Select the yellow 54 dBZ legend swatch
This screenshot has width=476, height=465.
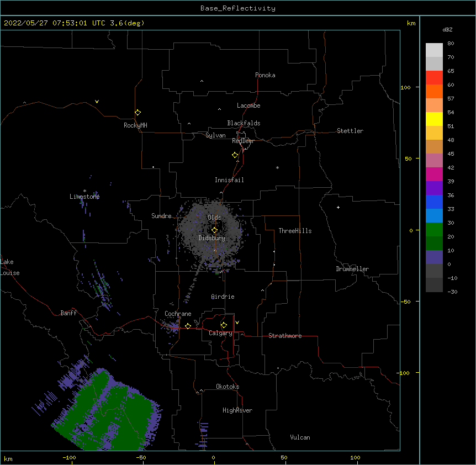click(x=434, y=119)
